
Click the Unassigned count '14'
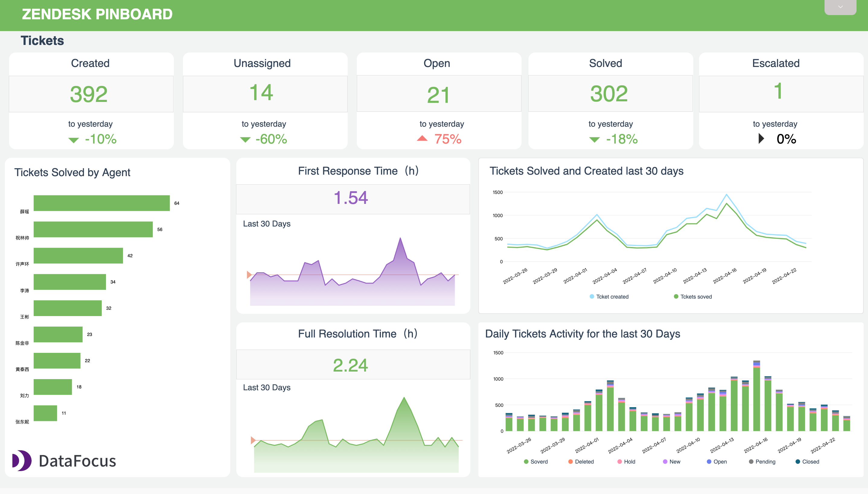point(261,92)
